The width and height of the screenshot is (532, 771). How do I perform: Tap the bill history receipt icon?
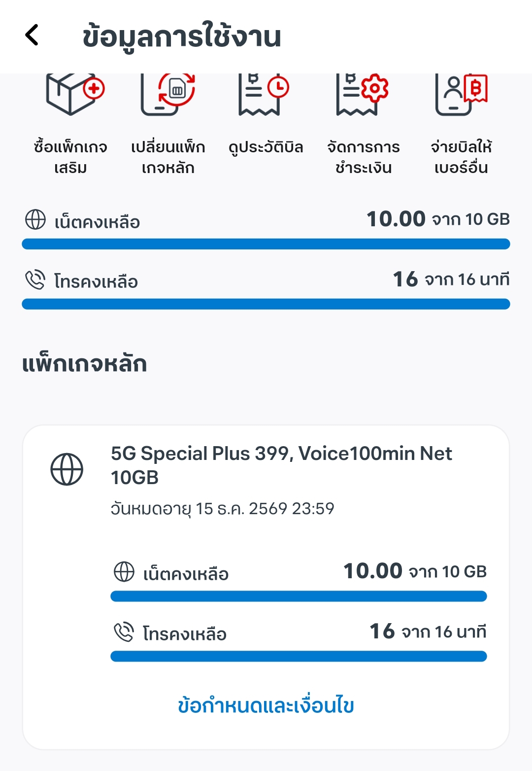point(264,95)
